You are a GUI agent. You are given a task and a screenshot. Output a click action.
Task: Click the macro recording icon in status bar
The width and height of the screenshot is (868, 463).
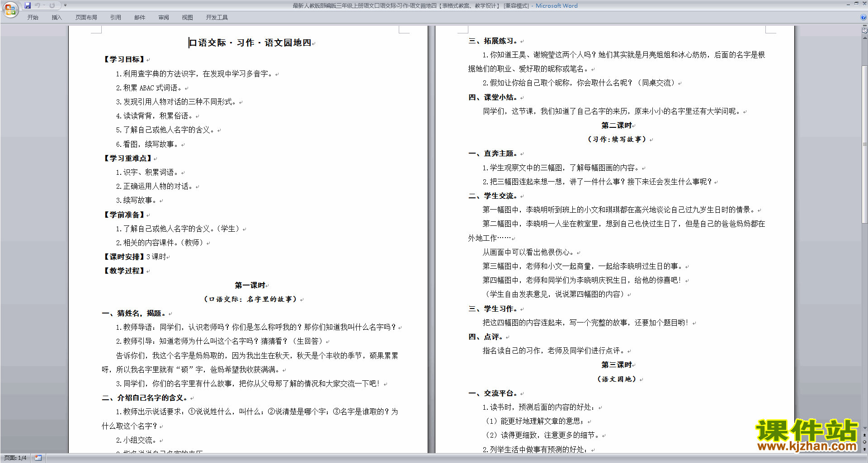38,458
